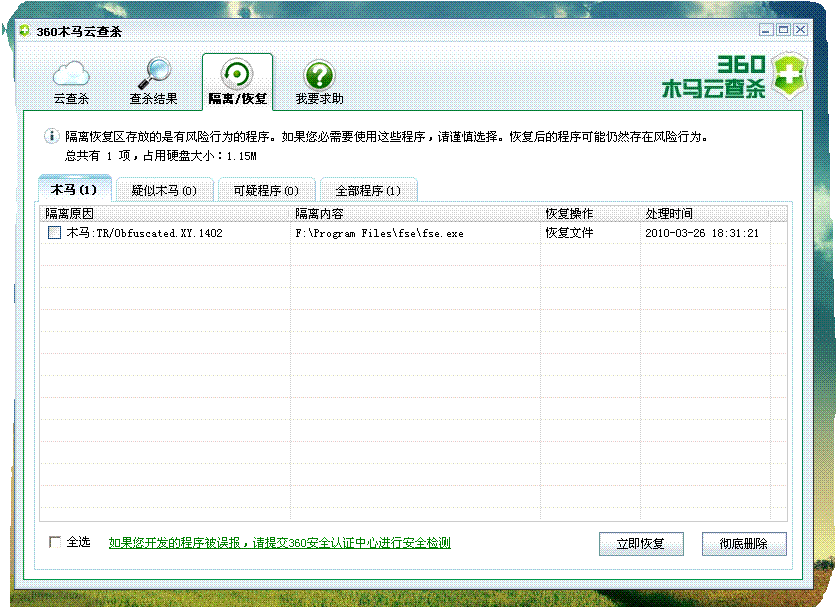Viewport: 838px width, 609px height.
Task: Select the timestamp 2010-03-26 18:31:21
Action: (702, 233)
